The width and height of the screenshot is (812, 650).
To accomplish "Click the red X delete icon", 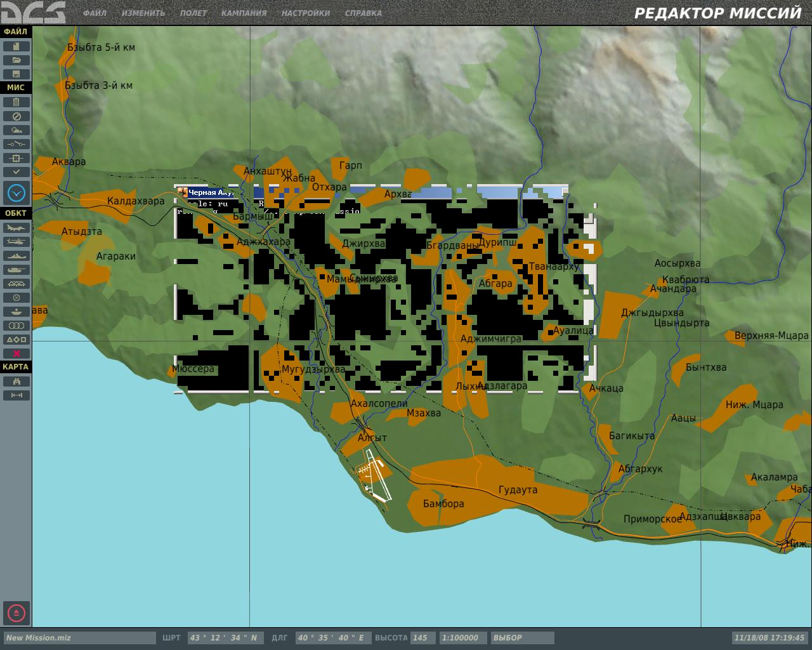I will pyautogui.click(x=16, y=354).
